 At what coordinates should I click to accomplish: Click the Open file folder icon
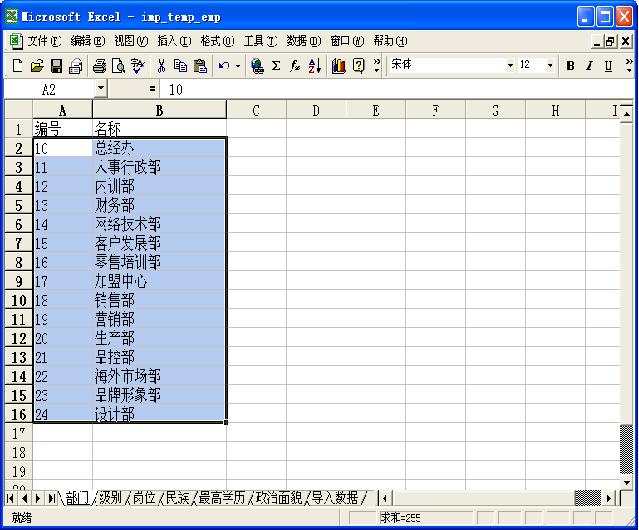[x=36, y=66]
